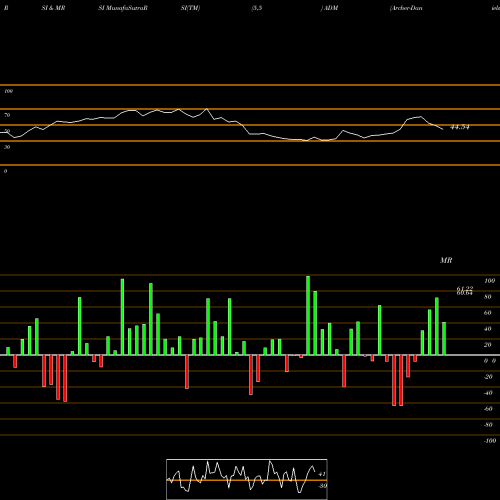Screen dimensions: 500x500
Task: Click the MR axis label 20
Action: pyautogui.click(x=488, y=345)
